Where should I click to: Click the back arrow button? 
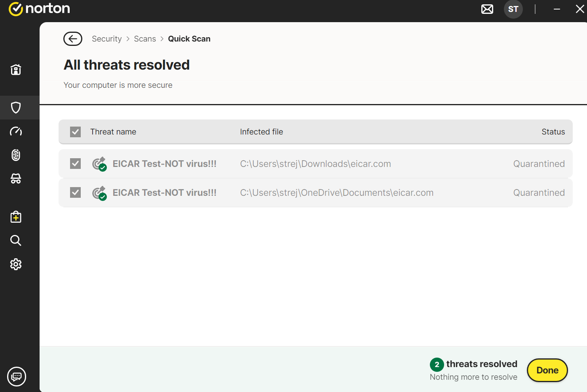(73, 39)
